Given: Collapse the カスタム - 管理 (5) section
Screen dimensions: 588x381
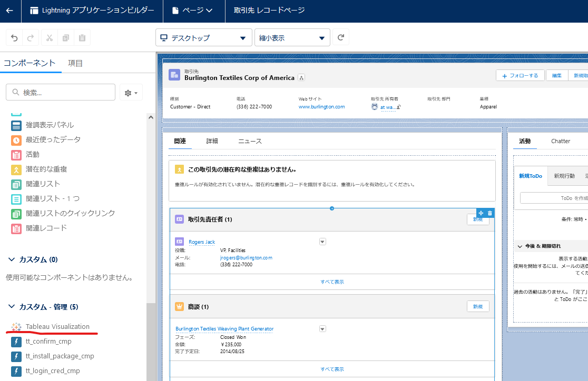Looking at the screenshot, I should (12, 306).
